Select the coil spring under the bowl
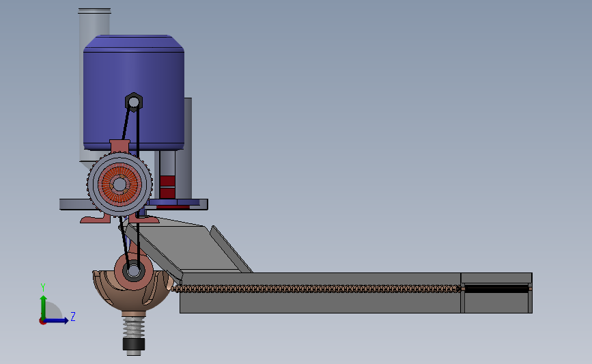Viewport: 592px width, 364px height. 134,328
